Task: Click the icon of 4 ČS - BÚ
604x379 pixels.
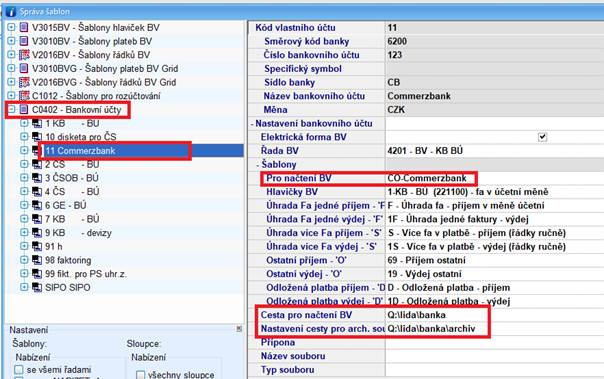Action: pyautogui.click(x=37, y=191)
